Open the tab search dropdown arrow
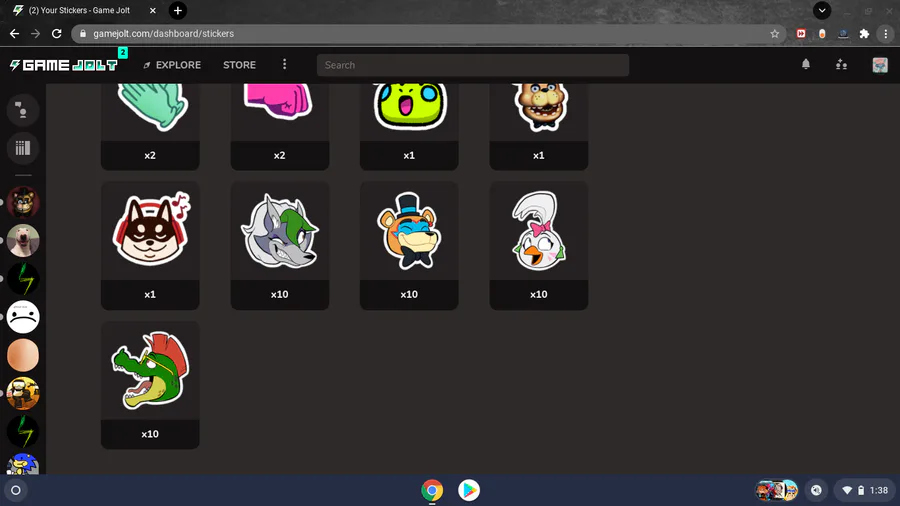This screenshot has height=506, width=900. click(x=822, y=10)
